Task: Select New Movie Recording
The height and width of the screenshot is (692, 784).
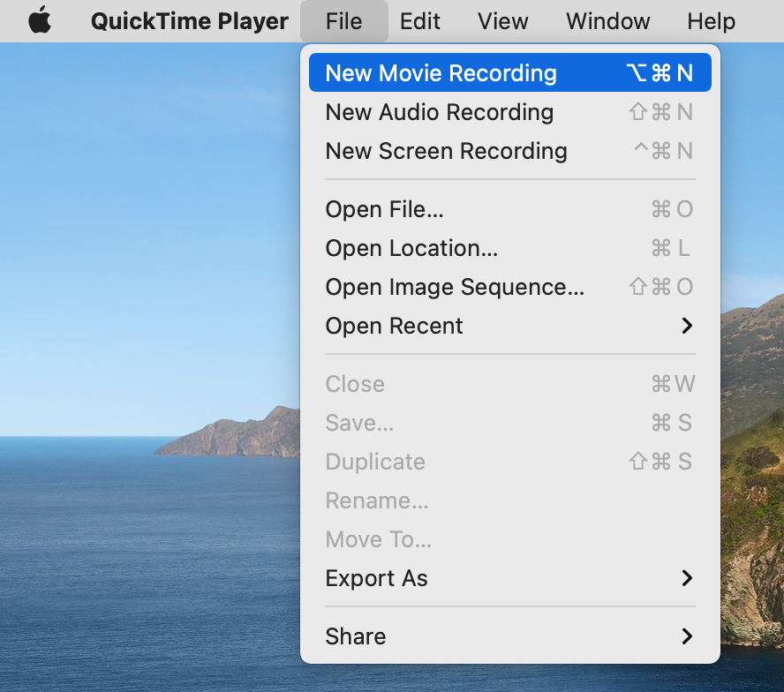Action: pos(441,72)
